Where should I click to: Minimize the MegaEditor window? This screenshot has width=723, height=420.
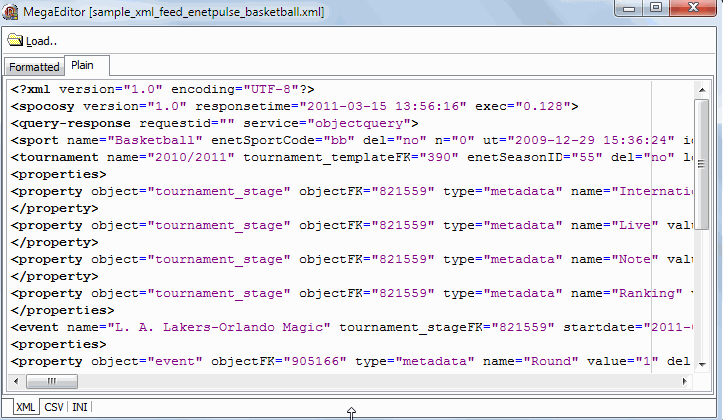tap(629, 8)
